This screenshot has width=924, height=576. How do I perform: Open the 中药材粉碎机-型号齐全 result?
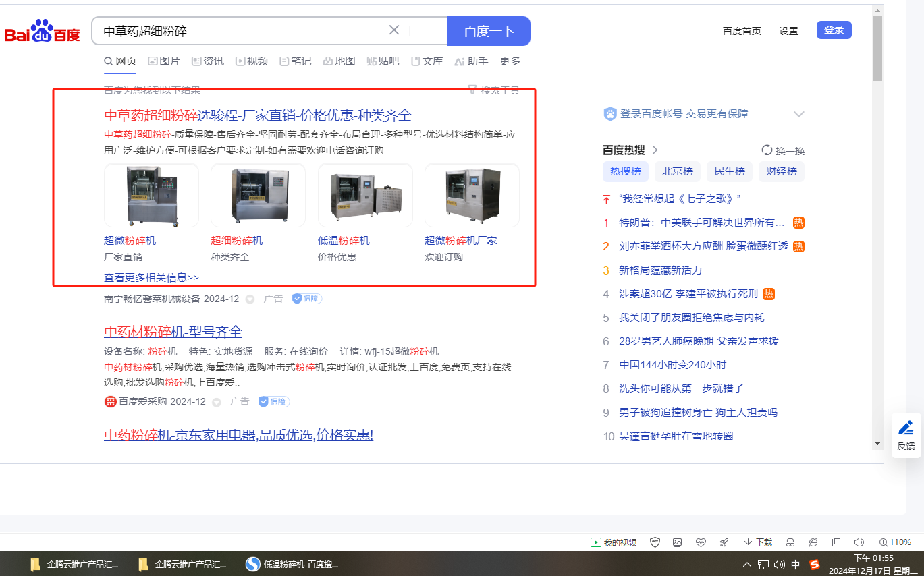click(x=173, y=332)
